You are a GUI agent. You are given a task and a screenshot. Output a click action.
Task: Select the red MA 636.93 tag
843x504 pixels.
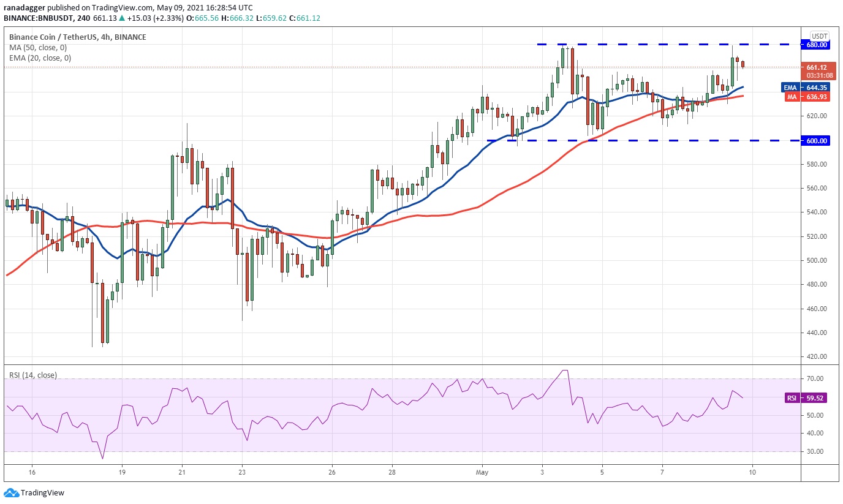[x=806, y=97]
